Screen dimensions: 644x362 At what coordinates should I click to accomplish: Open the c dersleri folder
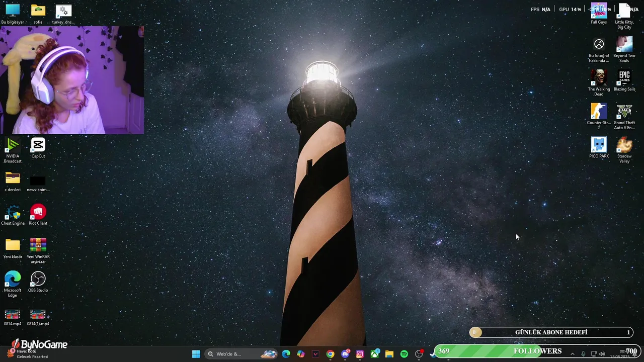13,182
